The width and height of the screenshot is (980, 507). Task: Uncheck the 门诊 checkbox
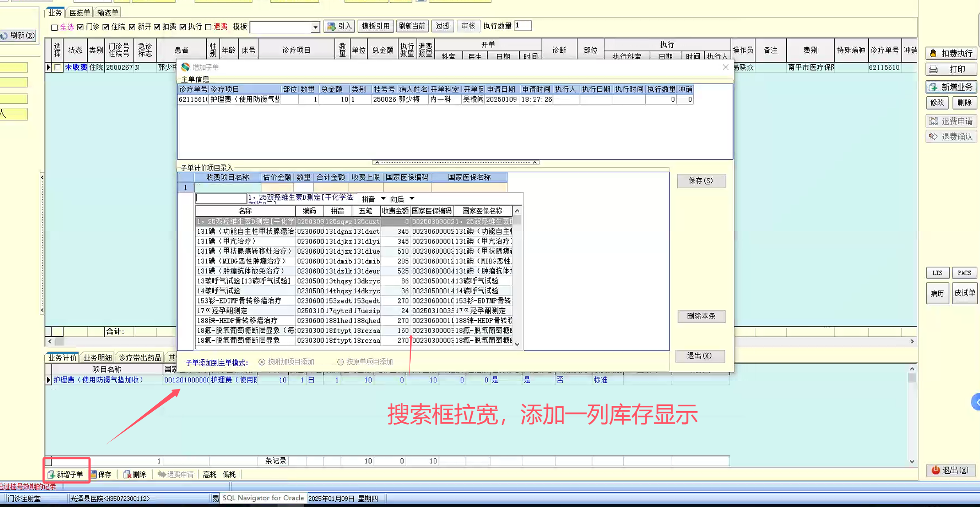click(80, 27)
